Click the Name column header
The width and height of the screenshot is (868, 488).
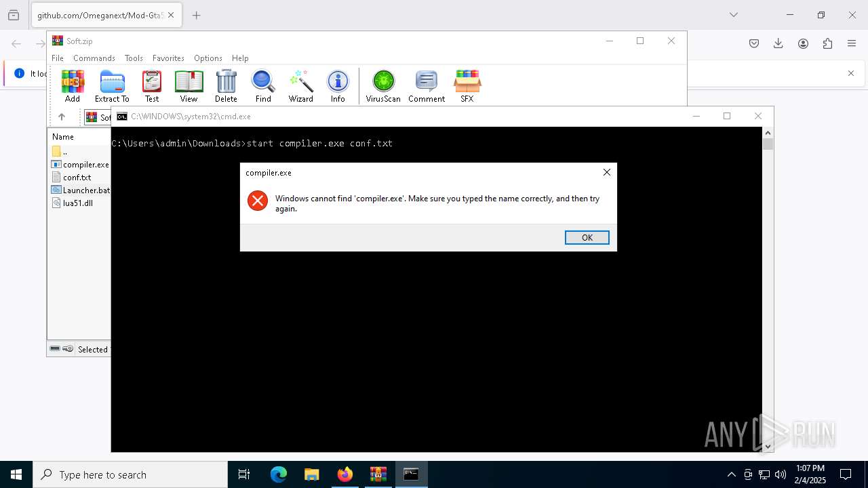[63, 137]
